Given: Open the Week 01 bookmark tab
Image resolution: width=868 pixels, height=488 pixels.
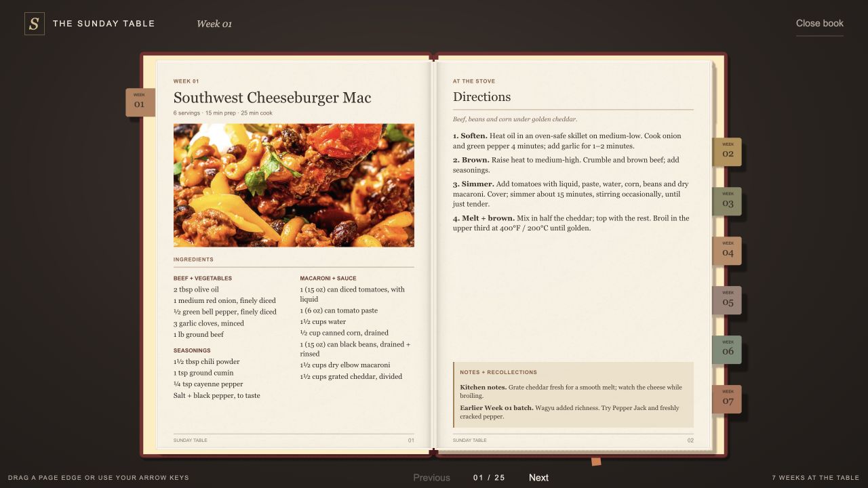Looking at the screenshot, I should (x=140, y=102).
